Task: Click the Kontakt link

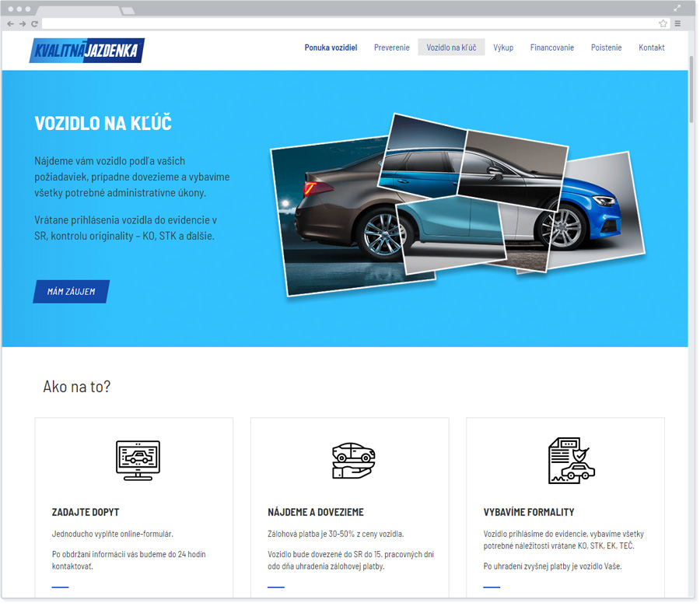Action: pyautogui.click(x=651, y=47)
